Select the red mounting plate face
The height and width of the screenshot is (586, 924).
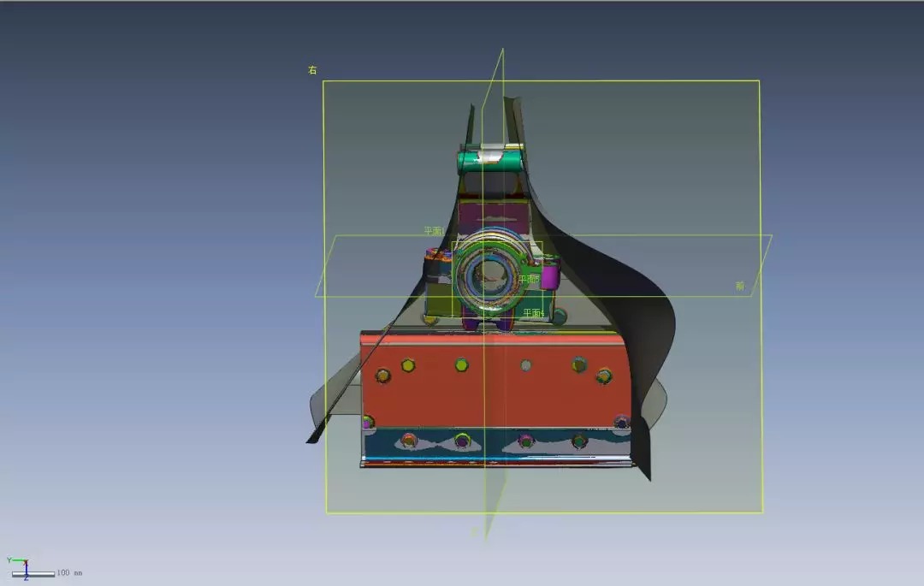pyautogui.click(x=496, y=398)
